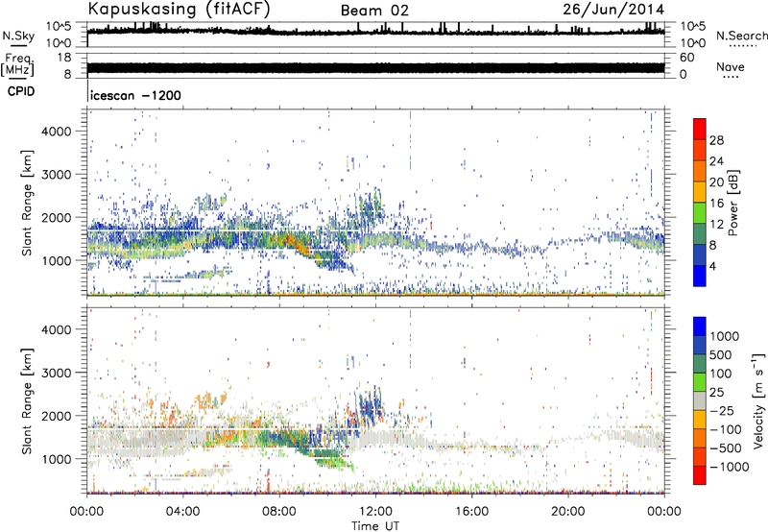768x532 pixels.
Task: Click the "-1000" velocity colorbar label
Action: coord(730,467)
